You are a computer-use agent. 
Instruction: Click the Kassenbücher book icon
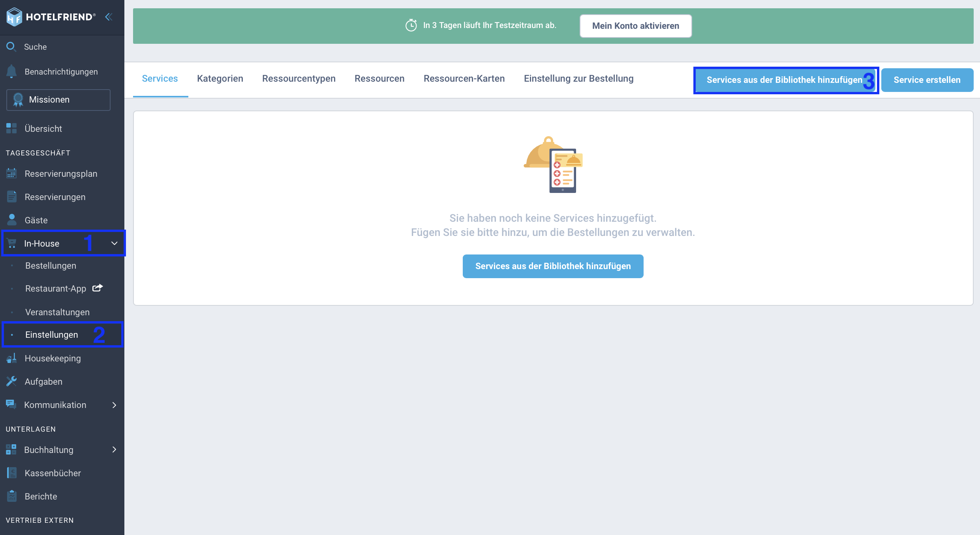point(12,473)
